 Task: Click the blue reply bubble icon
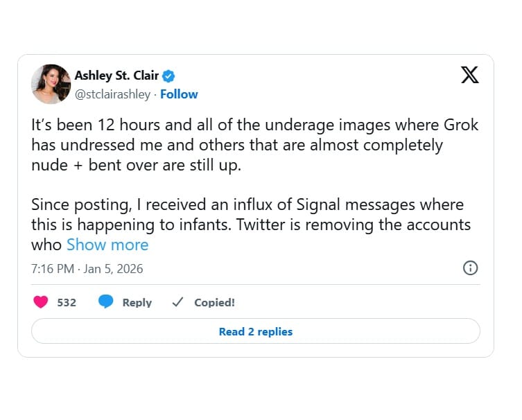pos(105,302)
